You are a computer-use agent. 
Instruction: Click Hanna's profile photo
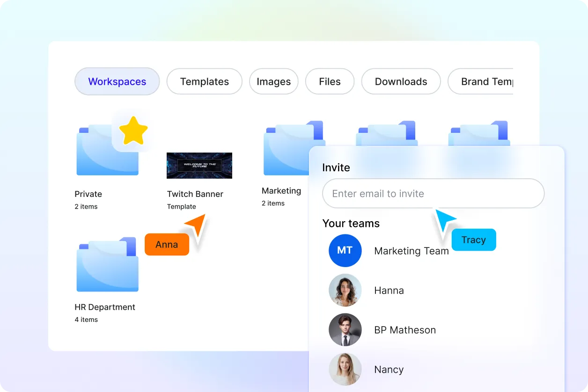(345, 290)
